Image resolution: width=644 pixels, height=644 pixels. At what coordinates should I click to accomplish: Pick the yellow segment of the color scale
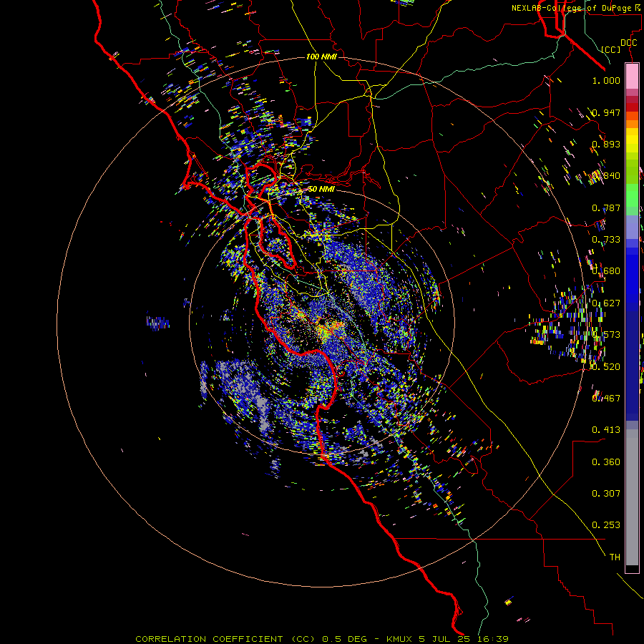click(632, 140)
